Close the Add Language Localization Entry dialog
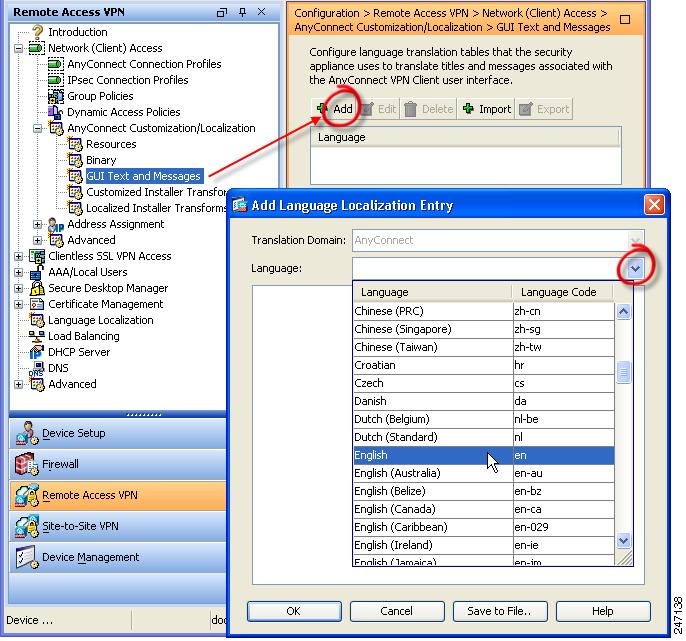Image resolution: width=686 pixels, height=641 pixels. coord(654,204)
